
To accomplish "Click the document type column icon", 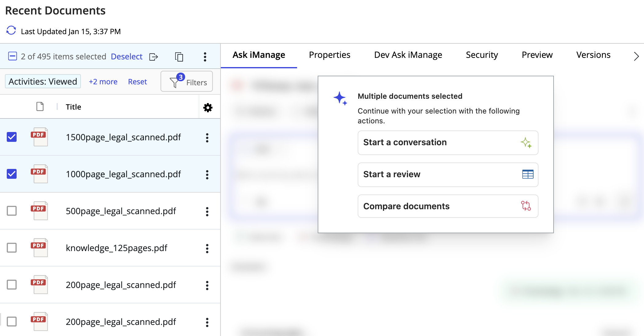I will click(40, 107).
